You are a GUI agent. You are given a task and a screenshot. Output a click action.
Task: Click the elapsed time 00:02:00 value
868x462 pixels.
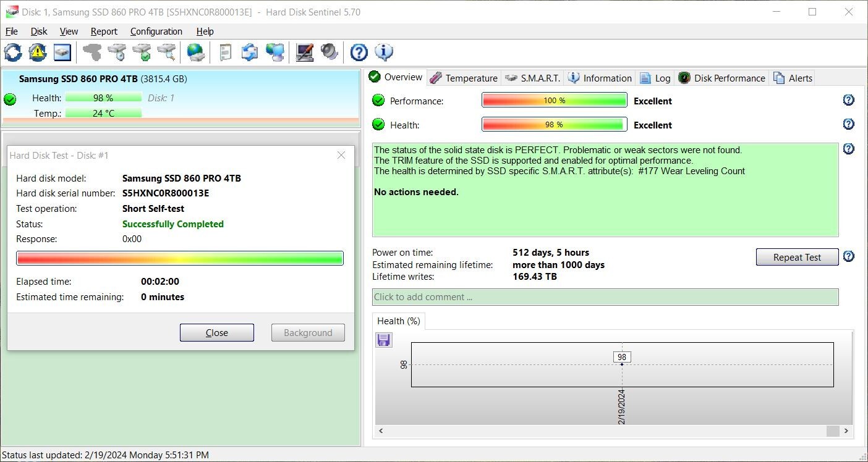(x=160, y=282)
